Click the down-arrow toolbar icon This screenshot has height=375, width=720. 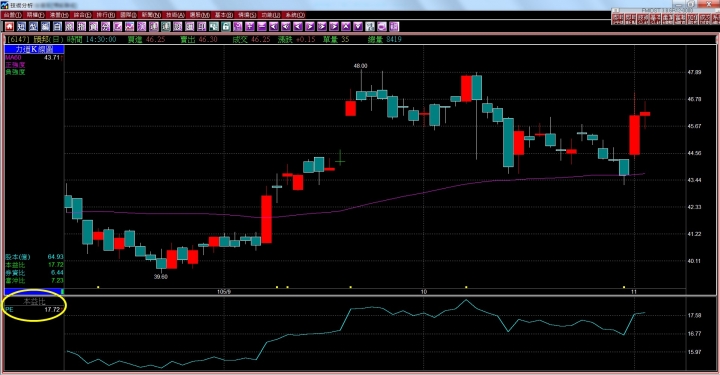point(357,26)
